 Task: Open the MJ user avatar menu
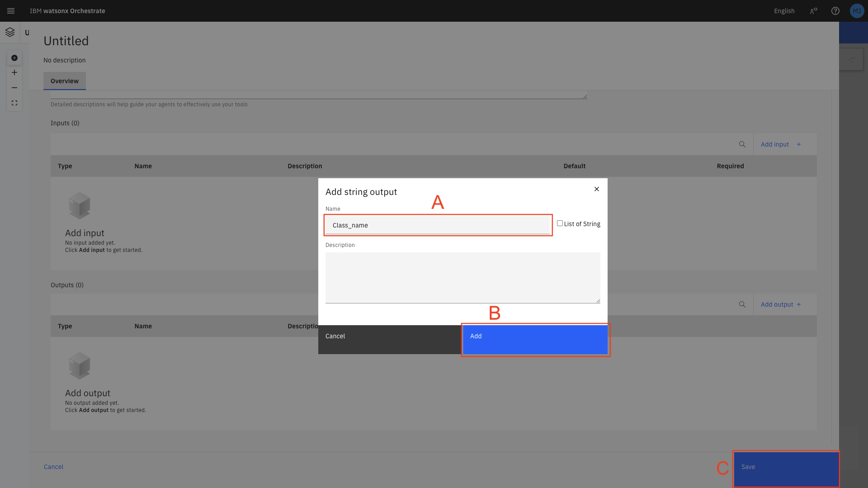[x=857, y=11]
